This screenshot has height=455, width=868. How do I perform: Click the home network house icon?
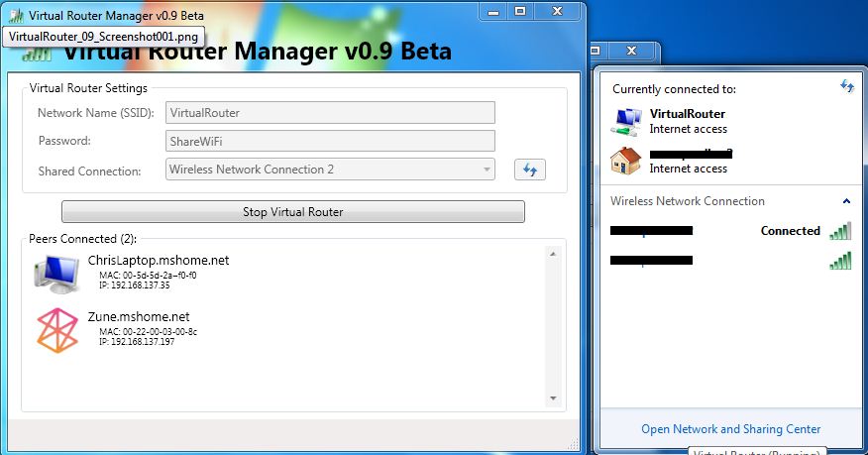click(625, 161)
